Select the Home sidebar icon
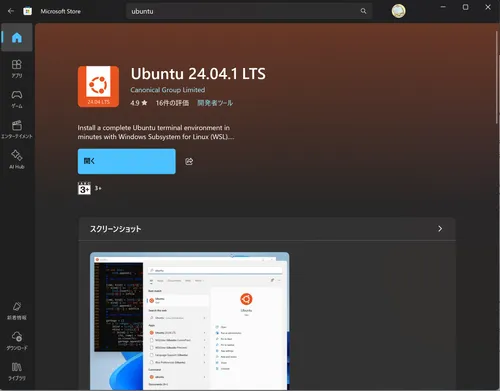This screenshot has width=500, height=391. (x=17, y=37)
